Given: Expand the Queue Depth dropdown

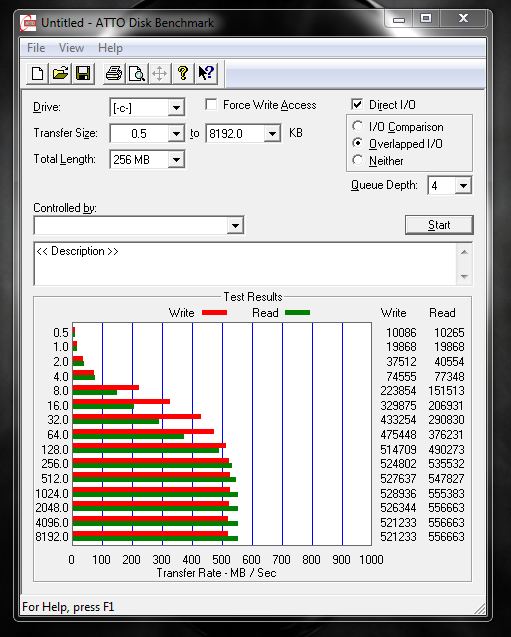Looking at the screenshot, I should [463, 186].
